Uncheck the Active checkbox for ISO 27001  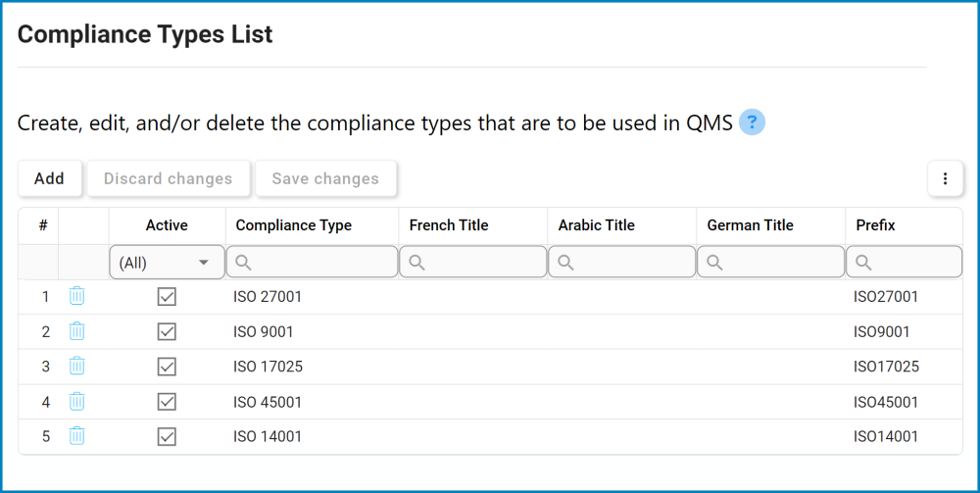click(x=167, y=296)
